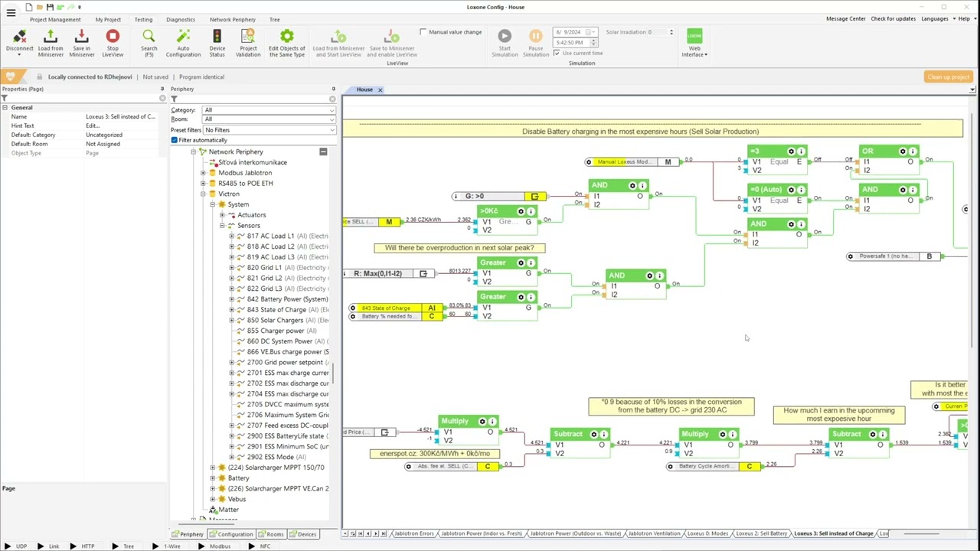
Task: Expand the RS485 to POE ETH node
Action: tap(203, 184)
